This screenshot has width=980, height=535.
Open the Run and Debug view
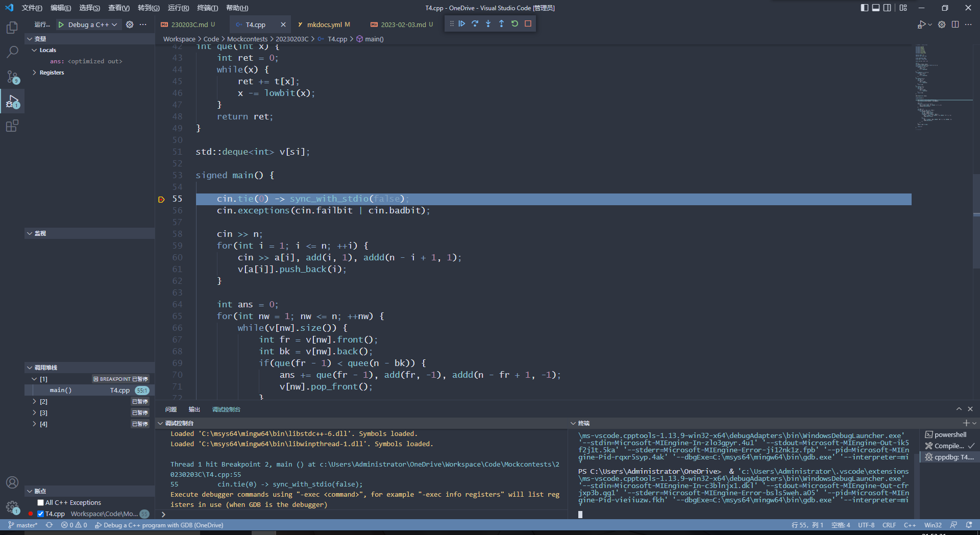click(x=12, y=101)
